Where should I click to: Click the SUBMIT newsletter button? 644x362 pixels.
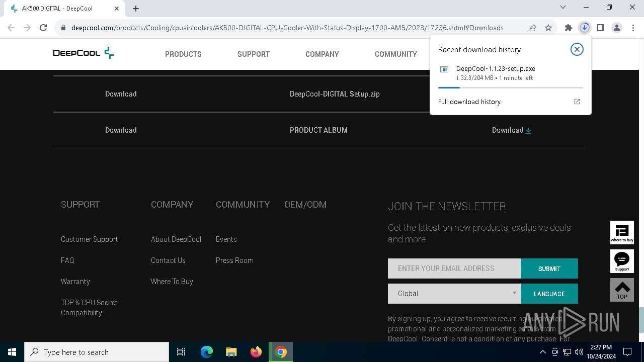(549, 268)
